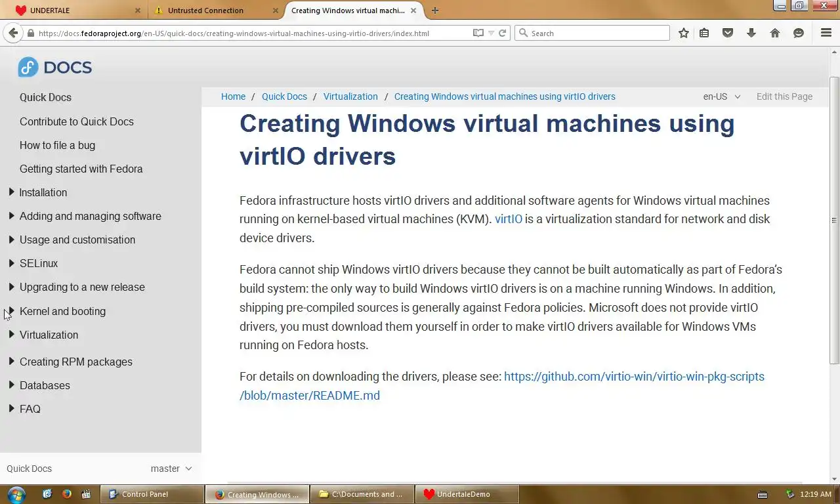Bookmark this page with the star icon
Screen dimensions: 840x504
(x=684, y=33)
